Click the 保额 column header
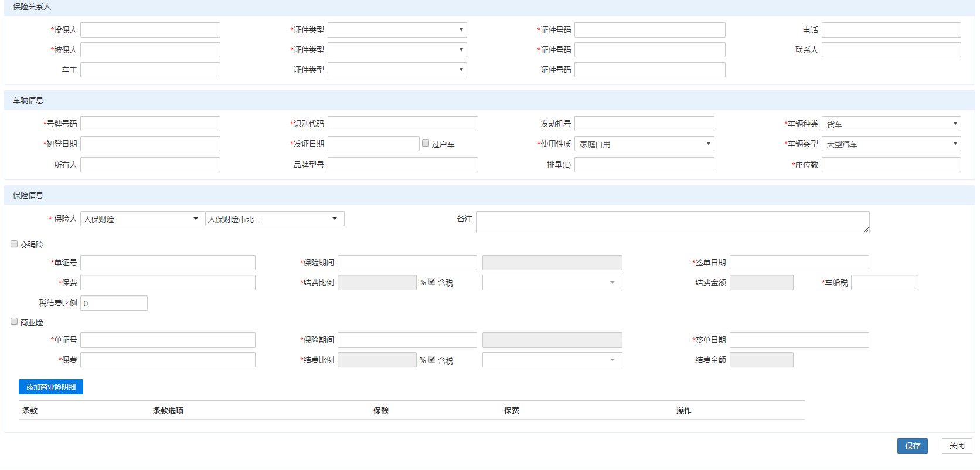The image size is (980, 470). (381, 410)
